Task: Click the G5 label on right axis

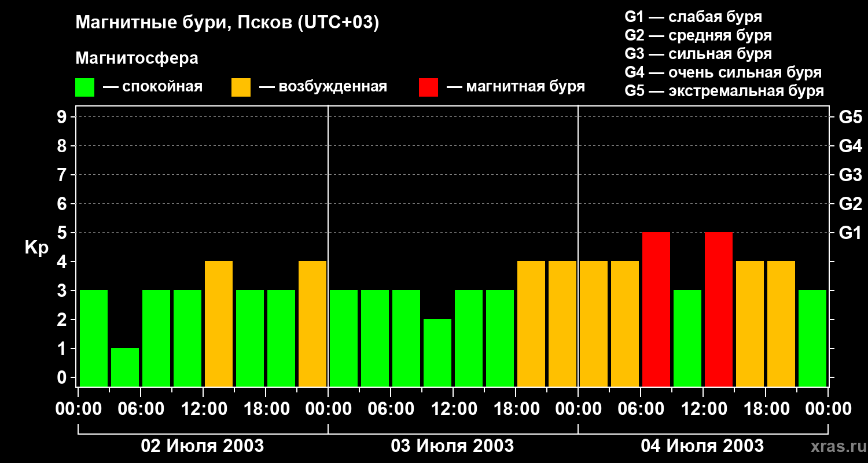Action: [x=850, y=117]
